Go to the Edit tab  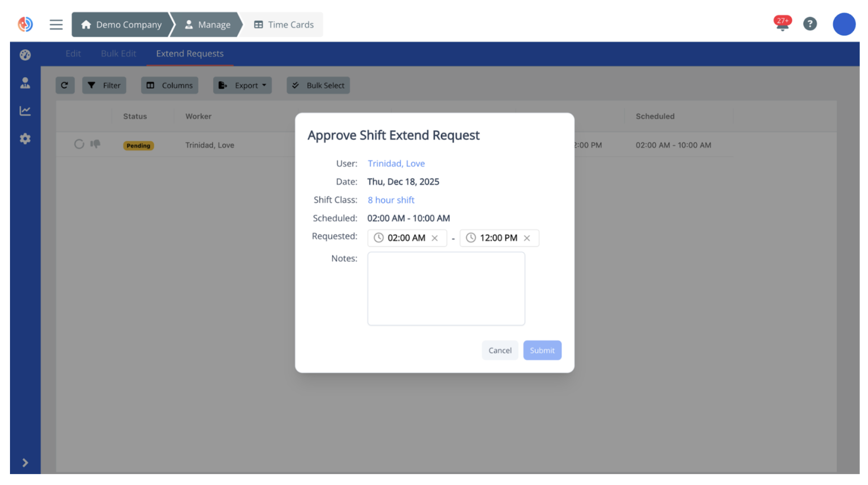coord(73,54)
